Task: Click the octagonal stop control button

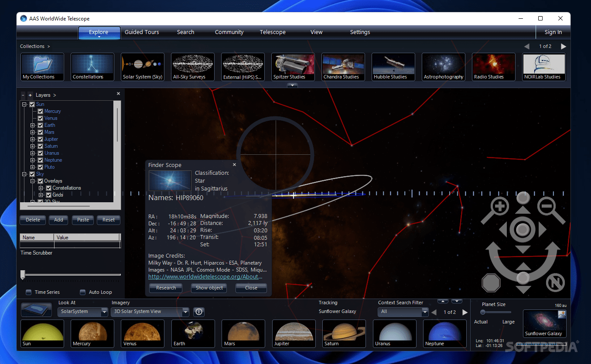Action: tap(491, 282)
